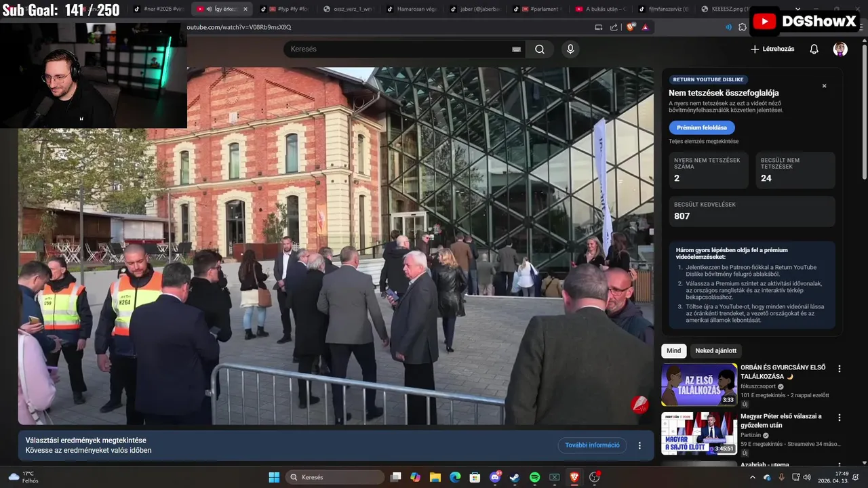Switch to the A bukás után YouTube tab
This screenshot has width=868, height=488.
point(601,9)
